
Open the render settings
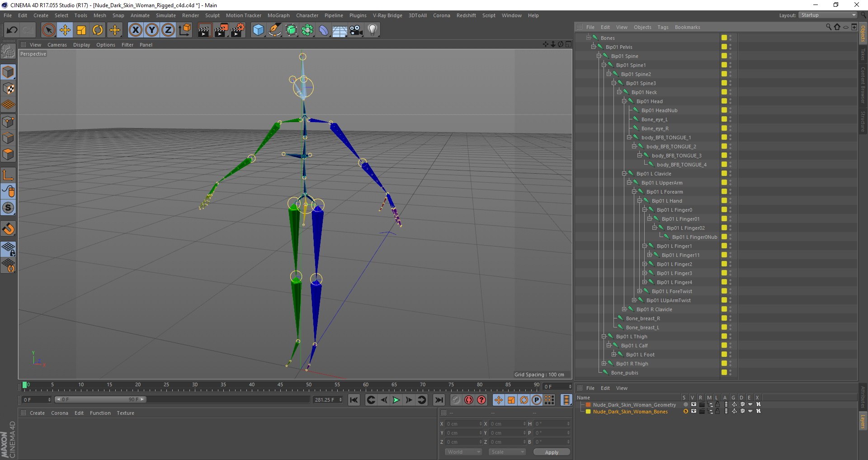click(x=238, y=30)
